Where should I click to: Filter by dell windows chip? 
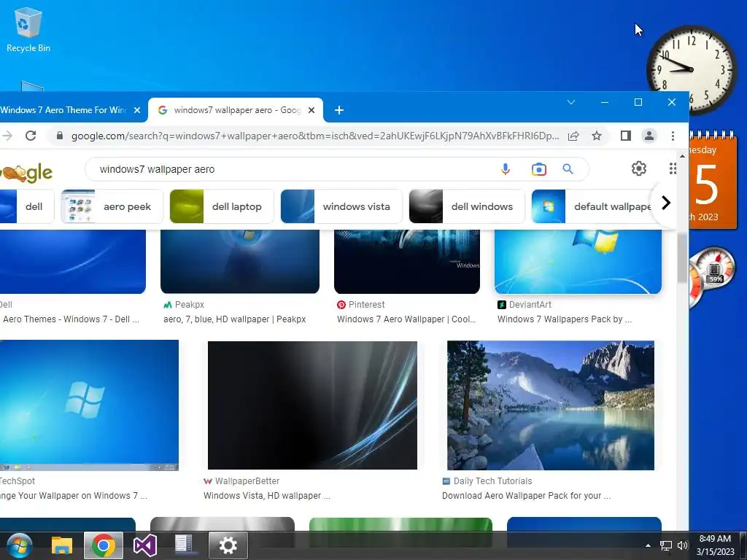[x=467, y=206]
